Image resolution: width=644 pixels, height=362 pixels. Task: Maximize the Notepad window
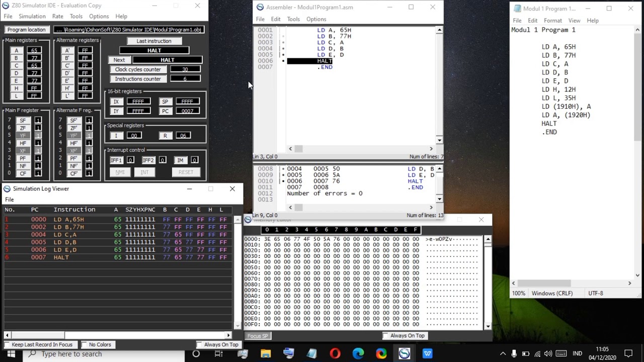pyautogui.click(x=609, y=9)
